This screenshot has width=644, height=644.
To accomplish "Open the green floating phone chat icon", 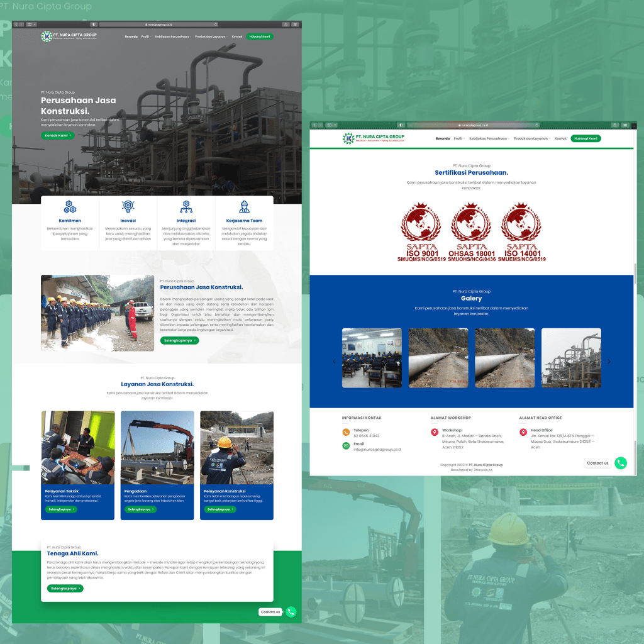I will (x=621, y=463).
